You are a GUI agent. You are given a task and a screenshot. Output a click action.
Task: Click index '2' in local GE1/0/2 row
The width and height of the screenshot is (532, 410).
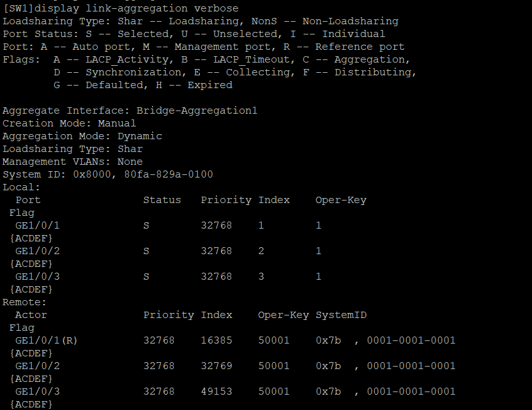click(x=261, y=251)
